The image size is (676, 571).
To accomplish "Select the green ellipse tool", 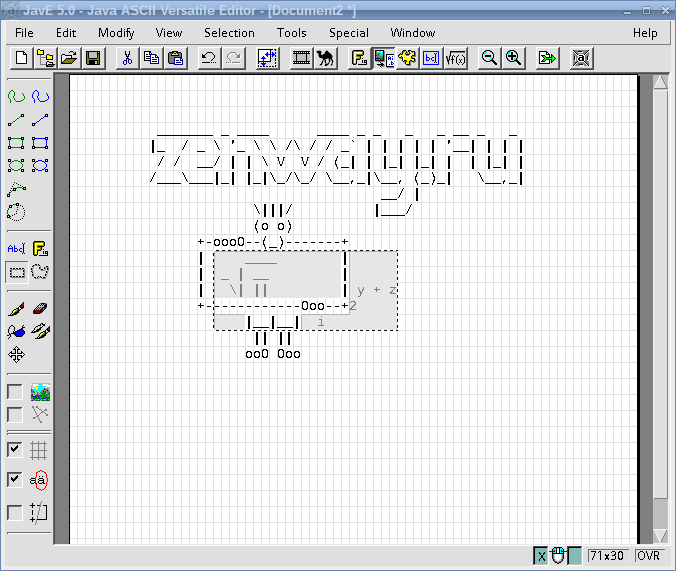I will point(16,165).
